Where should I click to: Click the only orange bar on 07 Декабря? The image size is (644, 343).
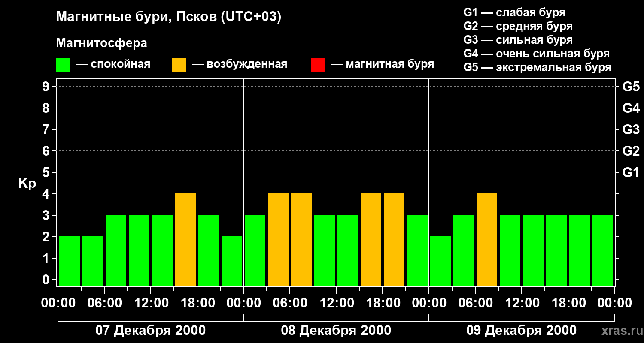(185, 240)
